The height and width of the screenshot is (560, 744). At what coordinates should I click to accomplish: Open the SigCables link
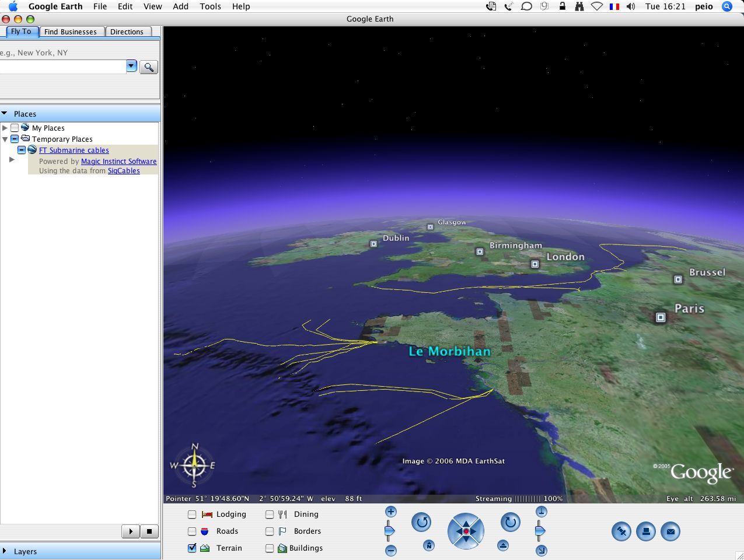123,170
